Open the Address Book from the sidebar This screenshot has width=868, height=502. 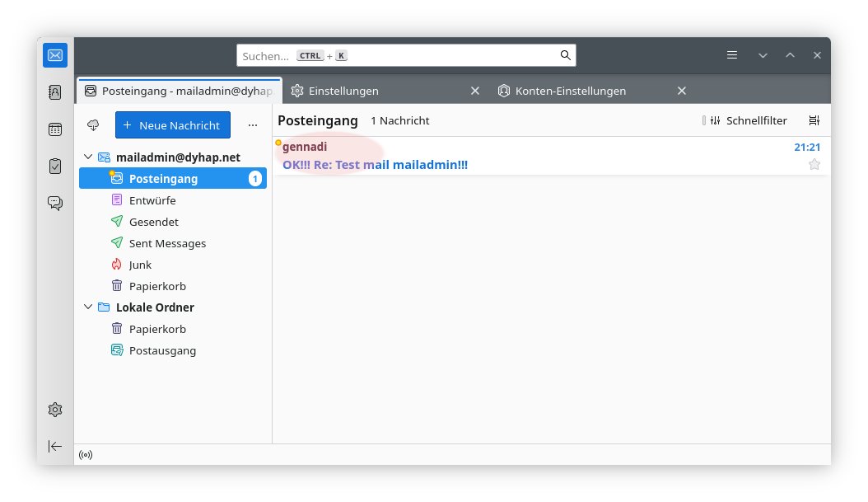(55, 92)
